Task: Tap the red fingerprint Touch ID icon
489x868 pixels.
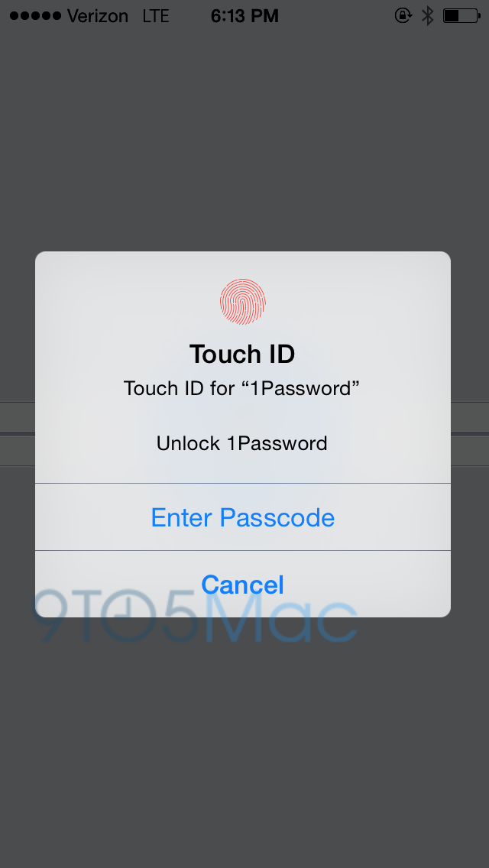Action: point(242,302)
